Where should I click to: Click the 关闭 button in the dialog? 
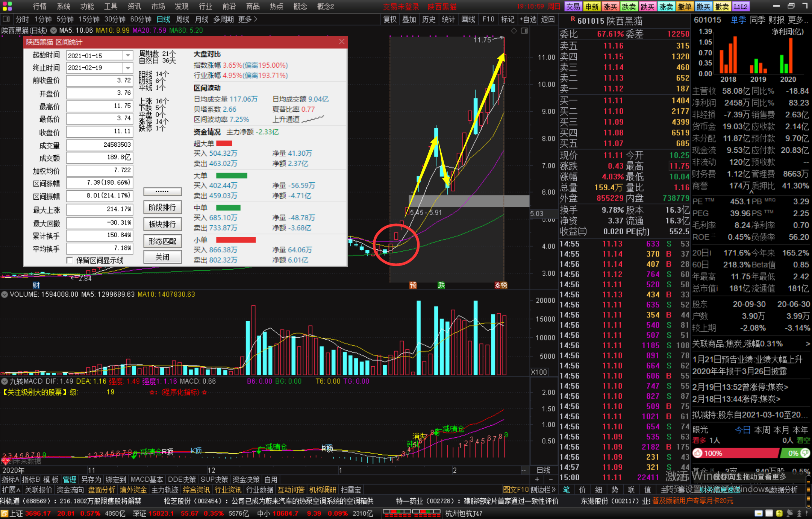coord(162,257)
